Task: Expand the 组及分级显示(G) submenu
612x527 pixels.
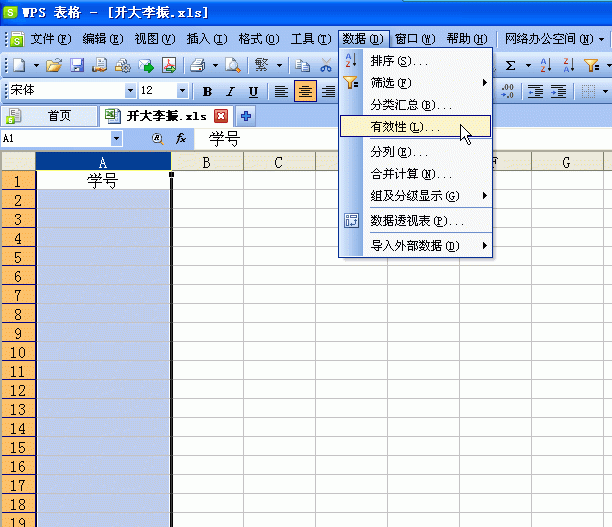Action: (x=415, y=196)
